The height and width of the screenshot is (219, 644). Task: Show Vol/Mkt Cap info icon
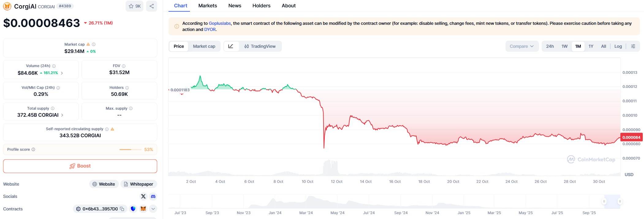[x=58, y=88]
